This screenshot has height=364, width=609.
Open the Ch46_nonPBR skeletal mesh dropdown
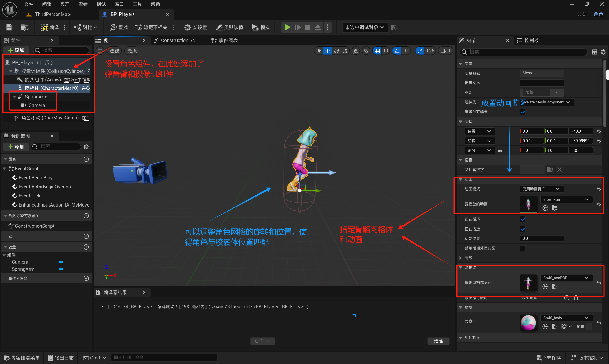(566, 278)
